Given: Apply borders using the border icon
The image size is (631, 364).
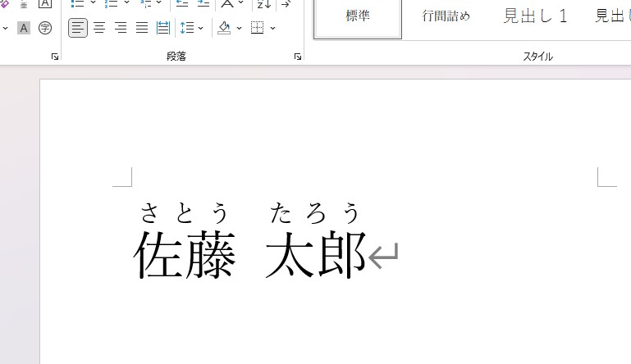Looking at the screenshot, I should 257,28.
